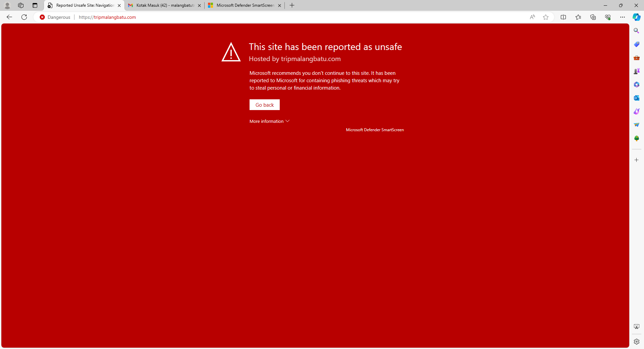The width and height of the screenshot is (644, 349).
Task: Close the Reported Unsafe Site tab
Action: tap(119, 5)
